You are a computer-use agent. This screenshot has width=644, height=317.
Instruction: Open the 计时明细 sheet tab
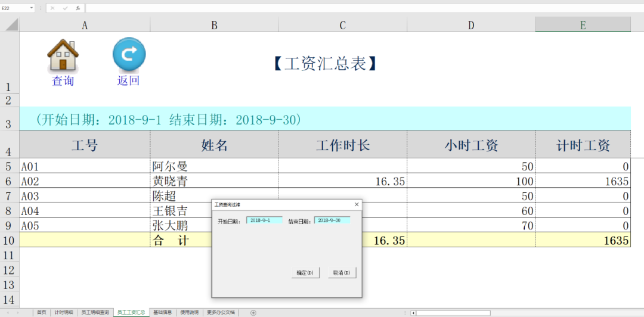[x=64, y=312]
